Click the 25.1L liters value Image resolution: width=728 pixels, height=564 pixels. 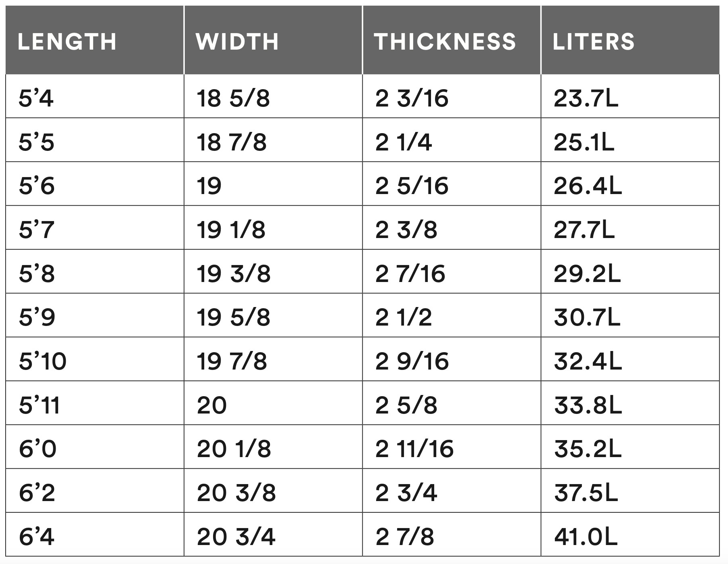[584, 142]
